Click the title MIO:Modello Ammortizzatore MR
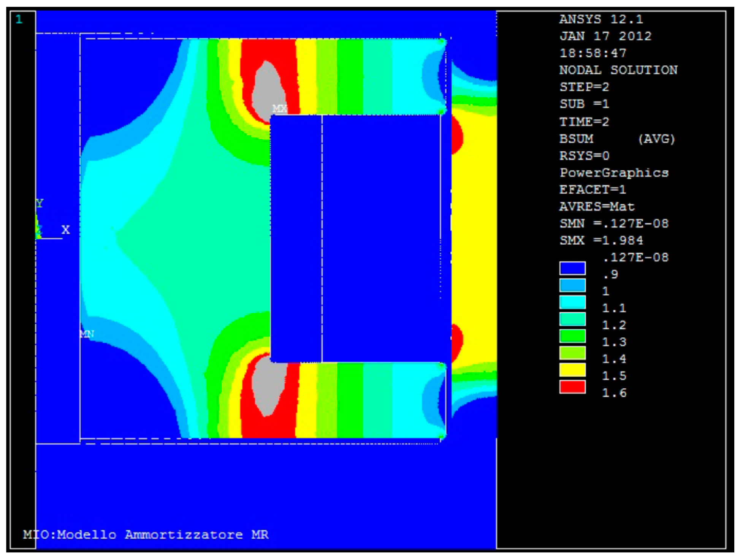Image resolution: width=740 pixels, height=560 pixels. 146,535
